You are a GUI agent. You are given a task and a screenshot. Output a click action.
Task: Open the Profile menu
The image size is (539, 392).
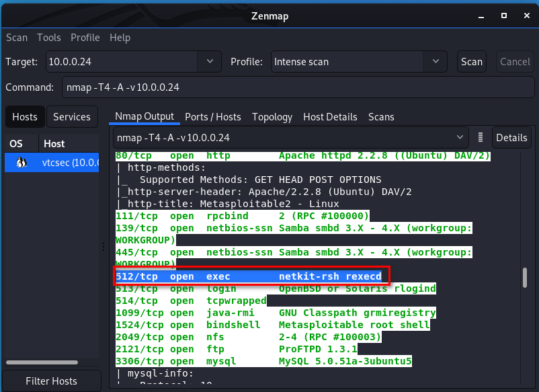pyautogui.click(x=85, y=38)
